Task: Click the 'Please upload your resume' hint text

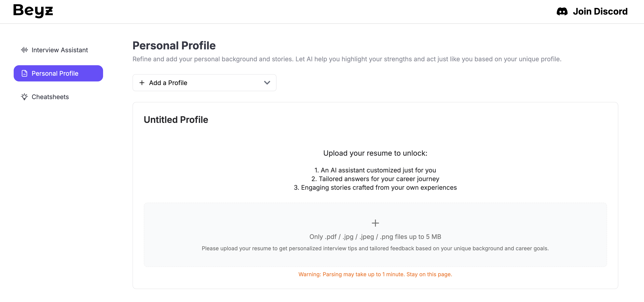Action: click(375, 248)
